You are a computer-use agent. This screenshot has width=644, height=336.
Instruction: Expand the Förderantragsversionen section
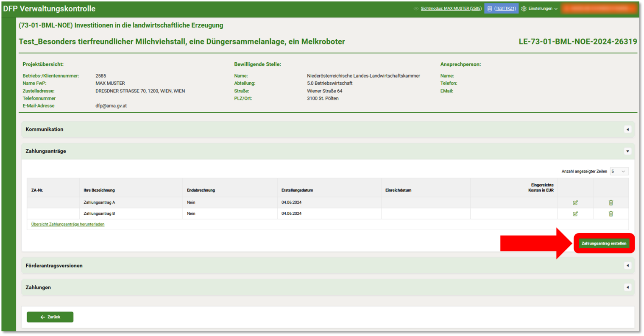click(x=627, y=266)
